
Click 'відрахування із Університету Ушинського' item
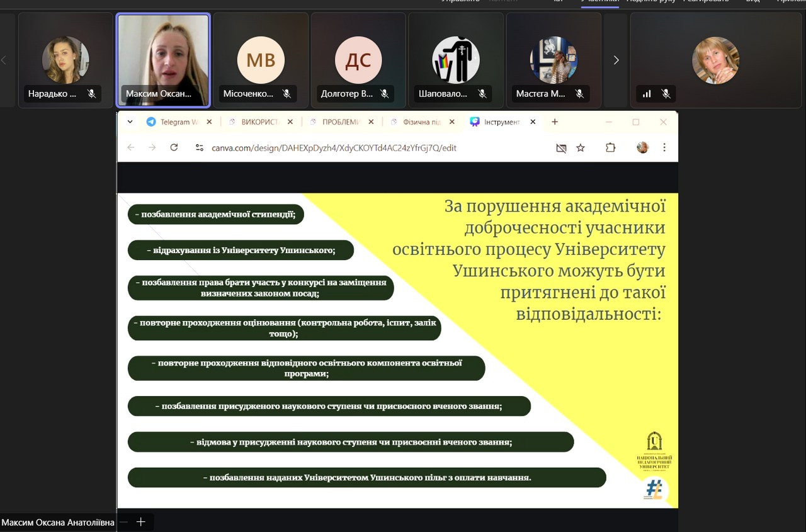pyautogui.click(x=241, y=250)
